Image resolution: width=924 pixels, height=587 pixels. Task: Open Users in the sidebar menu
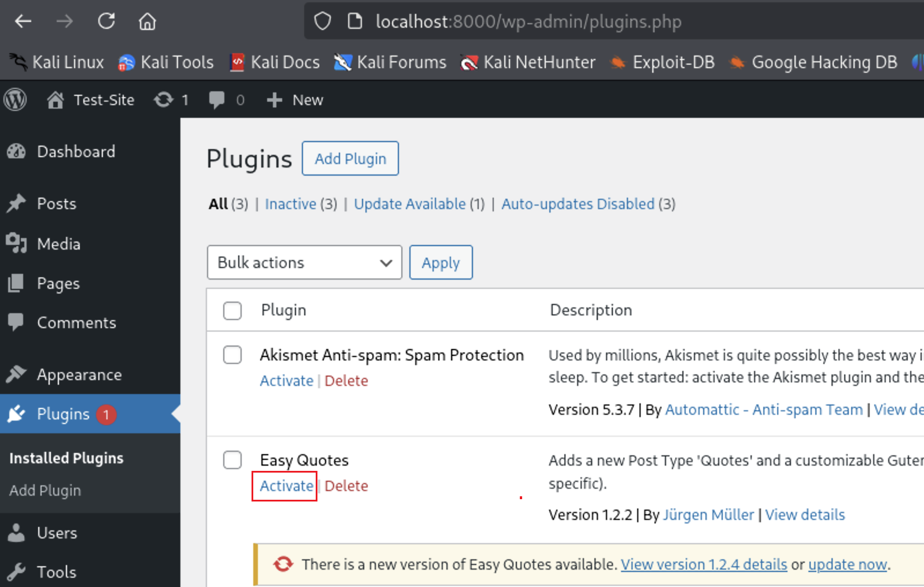(57, 533)
